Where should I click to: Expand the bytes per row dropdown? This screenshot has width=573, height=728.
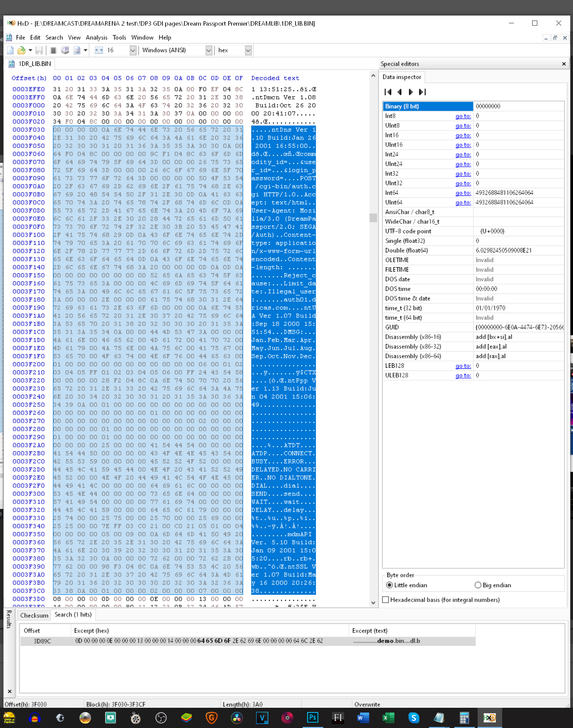pyautogui.click(x=133, y=51)
